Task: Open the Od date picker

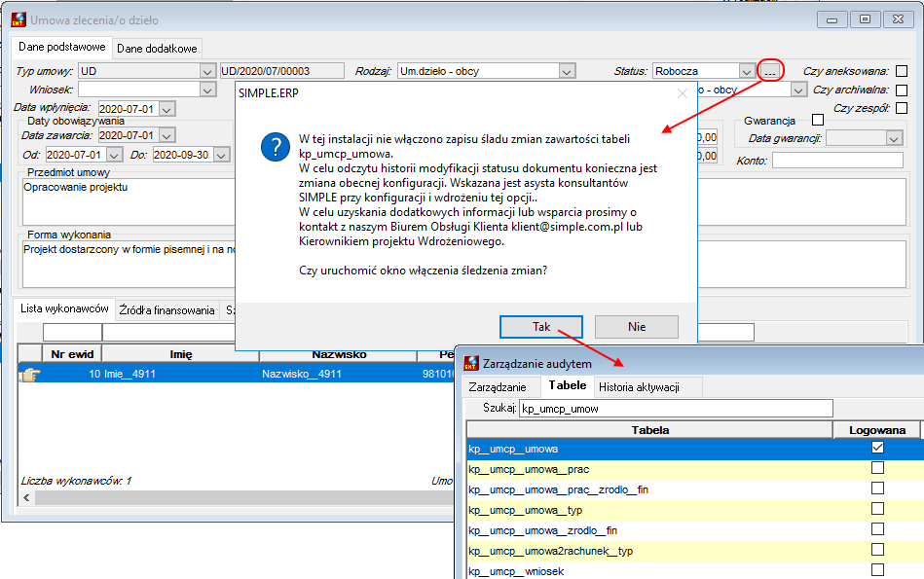Action: tap(114, 155)
